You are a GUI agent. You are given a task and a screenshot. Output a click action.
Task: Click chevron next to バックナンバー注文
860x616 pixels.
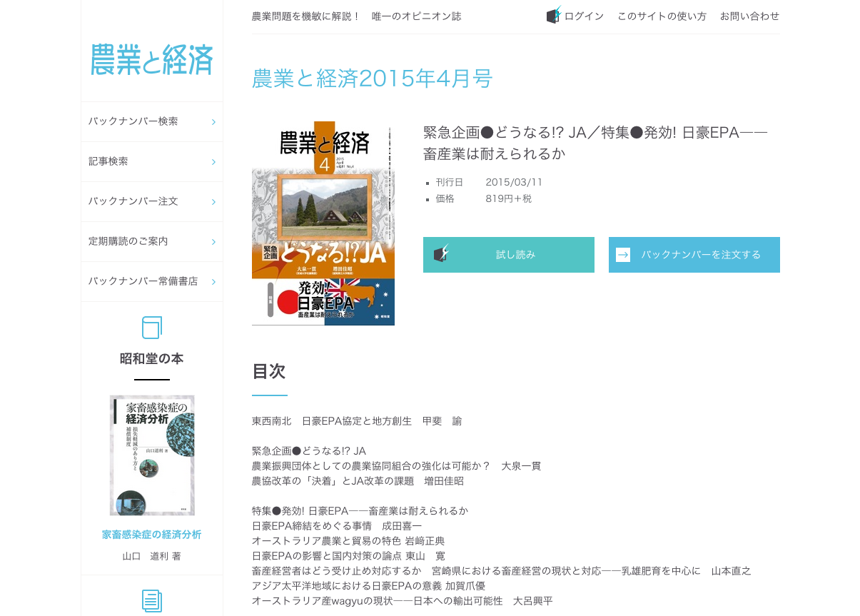(213, 202)
